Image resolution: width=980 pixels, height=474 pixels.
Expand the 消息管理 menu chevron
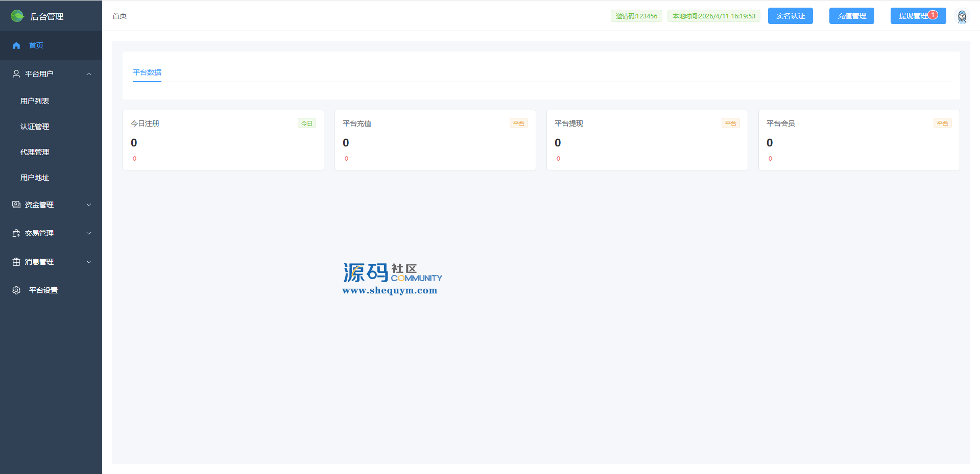[x=89, y=262]
